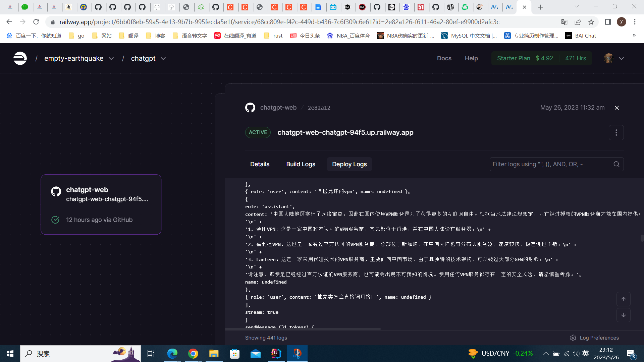The height and width of the screenshot is (362, 644).
Task: Switch to Chrome on the taskbar
Action: [x=193, y=354]
